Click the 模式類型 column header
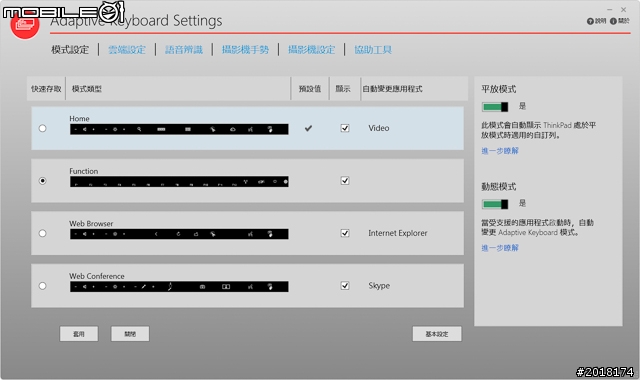The height and width of the screenshot is (380, 640). (x=87, y=89)
